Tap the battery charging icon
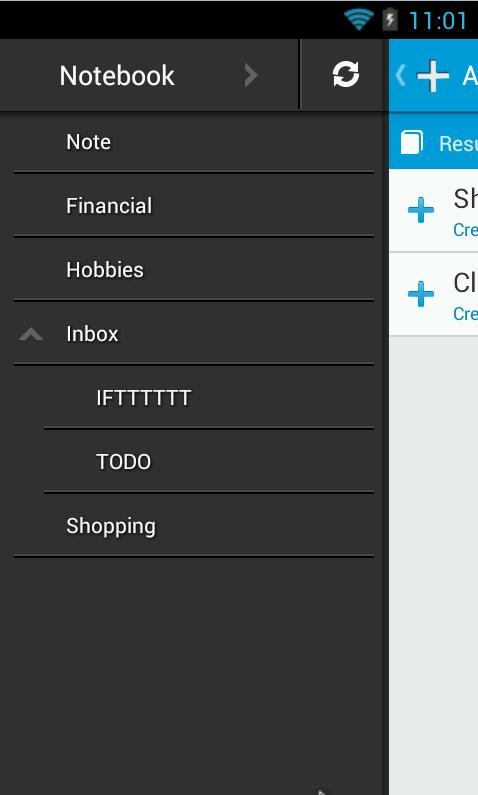This screenshot has height=795, width=478. pos(390,20)
